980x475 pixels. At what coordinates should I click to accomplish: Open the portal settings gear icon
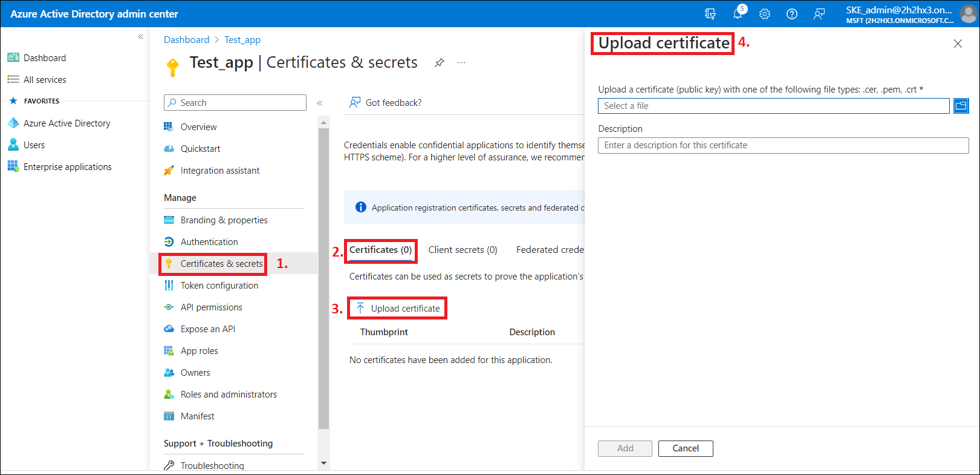point(765,14)
